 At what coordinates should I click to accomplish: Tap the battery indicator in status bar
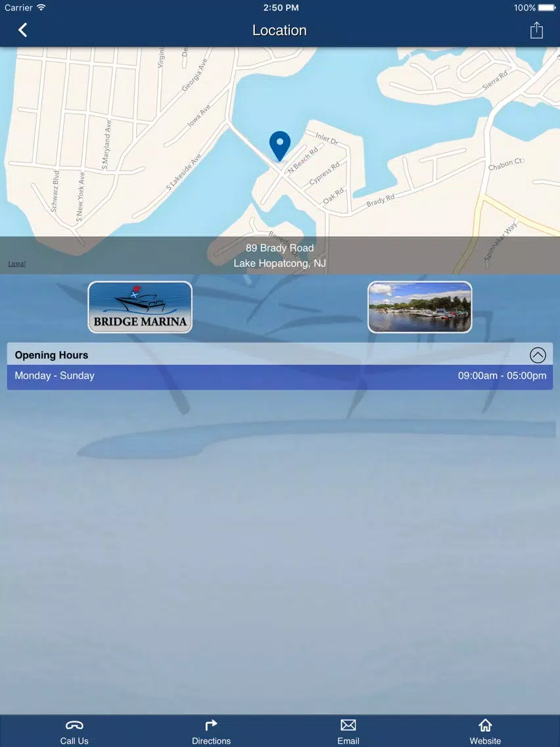(547, 8)
